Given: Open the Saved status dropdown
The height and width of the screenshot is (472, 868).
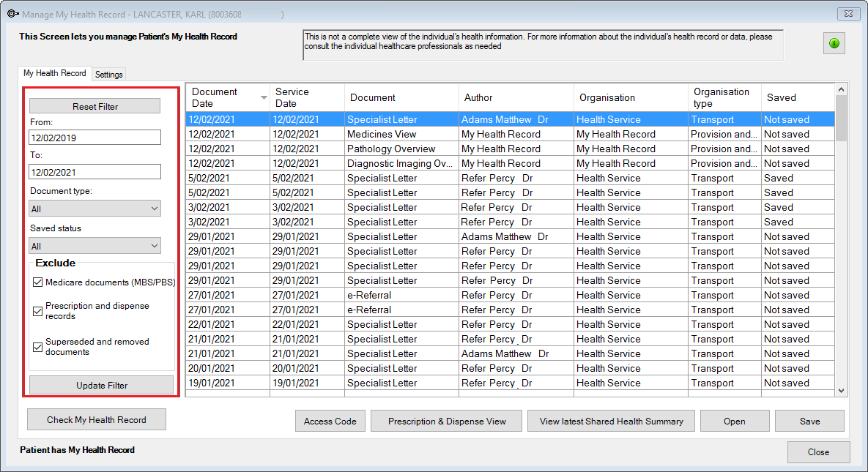Looking at the screenshot, I should point(94,246).
